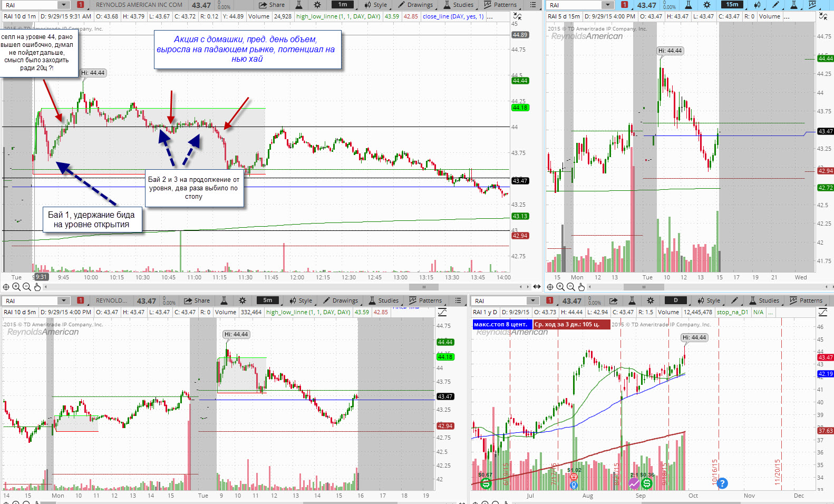Viewport: 834px width, 504px height.
Task: Open Patterns in the bottom-right daily chart
Action: point(806,301)
